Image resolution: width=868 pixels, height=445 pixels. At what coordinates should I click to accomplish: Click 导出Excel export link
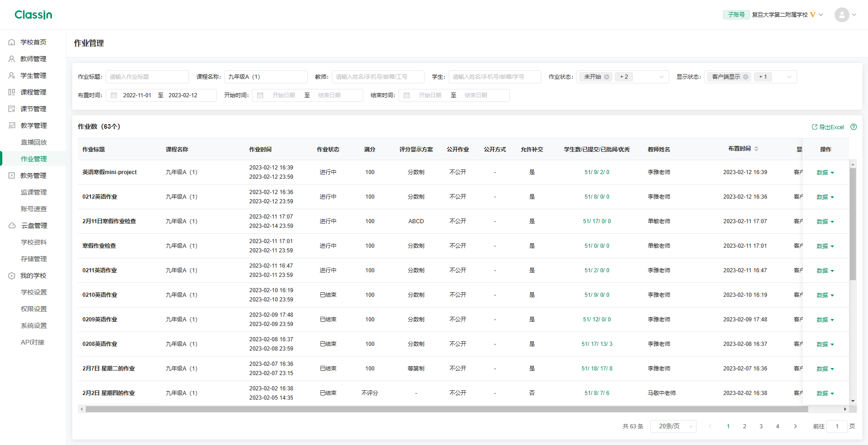[828, 127]
